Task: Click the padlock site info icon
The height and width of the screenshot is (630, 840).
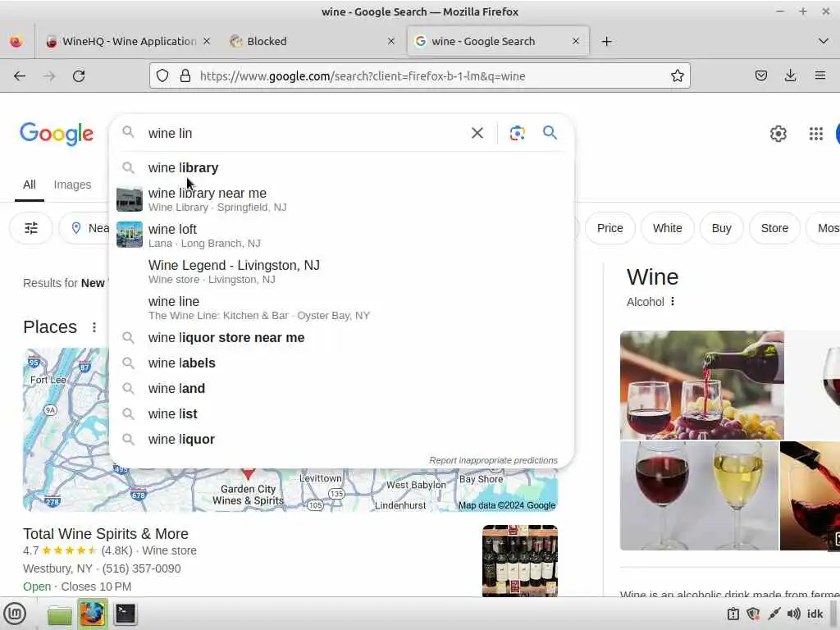Action: click(185, 76)
